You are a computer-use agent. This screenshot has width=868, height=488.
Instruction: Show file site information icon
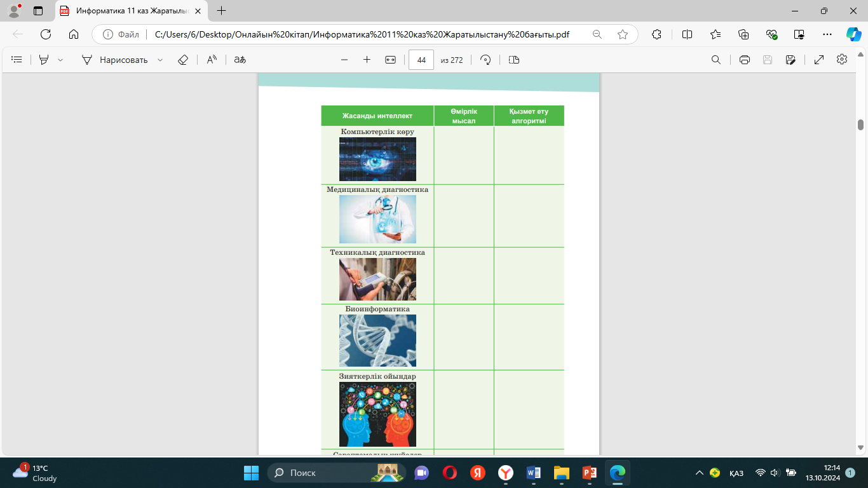click(x=109, y=34)
